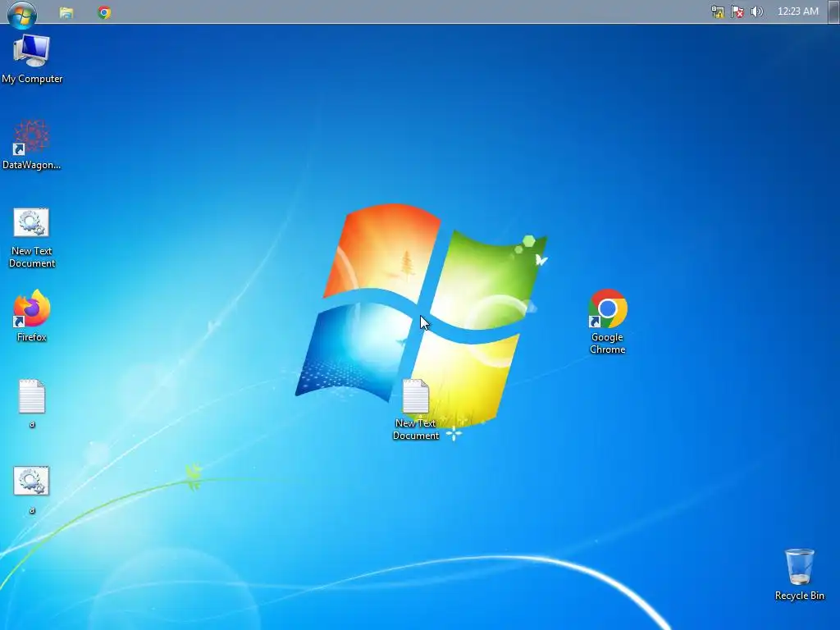Select the notepad-page New Text Document icon
This screenshot has width=840, height=630.
coord(416,410)
